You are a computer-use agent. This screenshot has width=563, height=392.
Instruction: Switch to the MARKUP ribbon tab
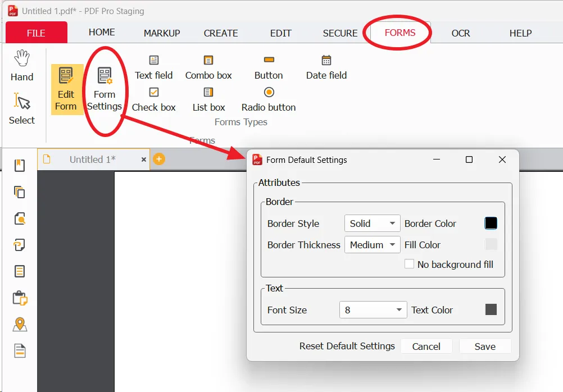pyautogui.click(x=162, y=33)
